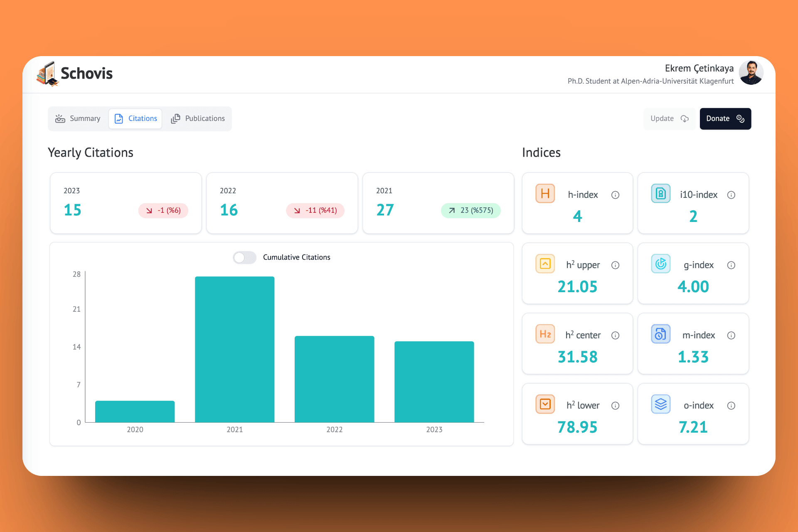Screen dimensions: 798x532
Task: Select the 2023 yearly citations card
Action: pos(126,203)
